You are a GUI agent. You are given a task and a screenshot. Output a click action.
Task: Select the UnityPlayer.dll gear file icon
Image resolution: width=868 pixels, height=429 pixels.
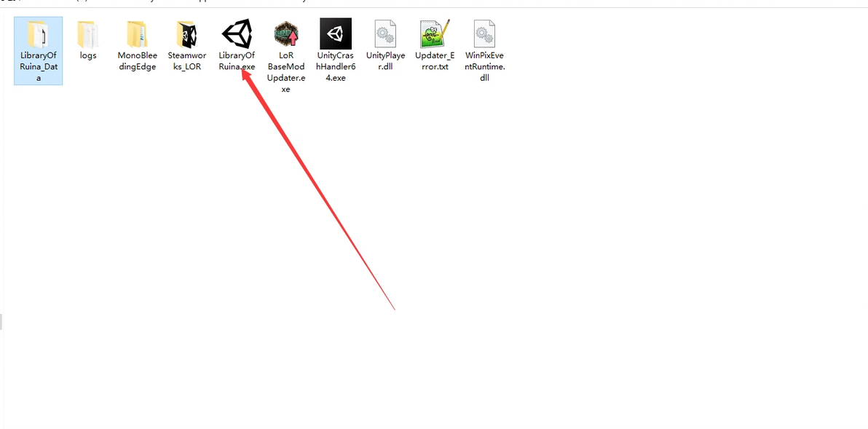pyautogui.click(x=385, y=34)
